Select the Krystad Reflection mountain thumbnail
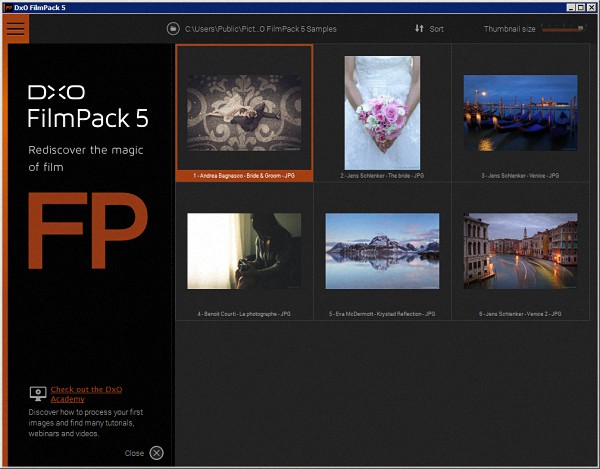 (382, 251)
